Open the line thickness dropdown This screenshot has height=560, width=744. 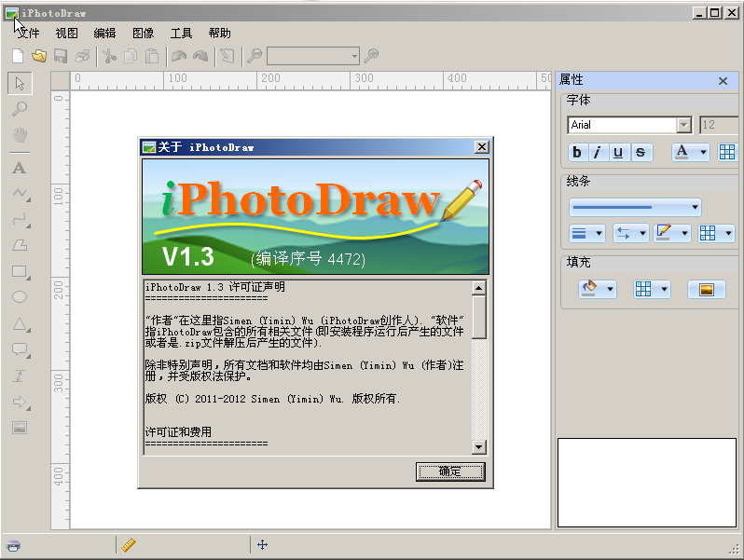(x=587, y=233)
